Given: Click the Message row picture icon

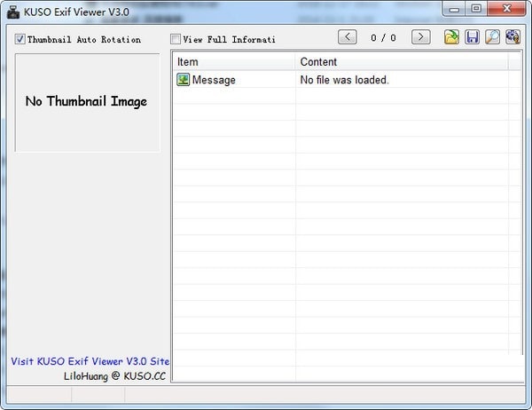Looking at the screenshot, I should pyautogui.click(x=184, y=80).
